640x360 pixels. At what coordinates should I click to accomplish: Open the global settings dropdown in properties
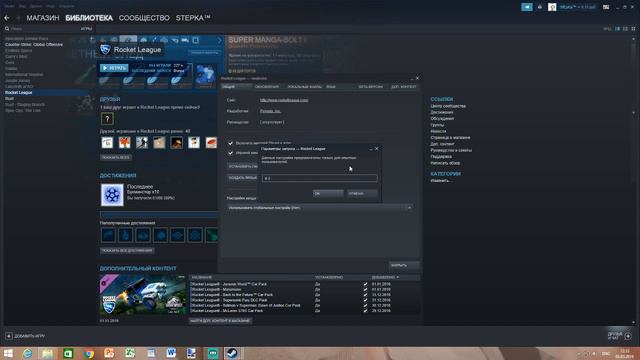coord(320,208)
